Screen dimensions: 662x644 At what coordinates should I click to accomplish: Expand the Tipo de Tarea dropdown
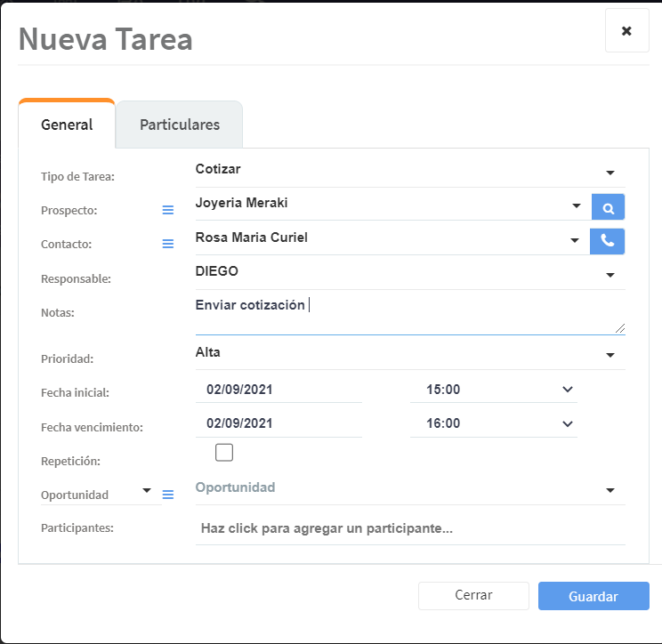[x=610, y=173]
